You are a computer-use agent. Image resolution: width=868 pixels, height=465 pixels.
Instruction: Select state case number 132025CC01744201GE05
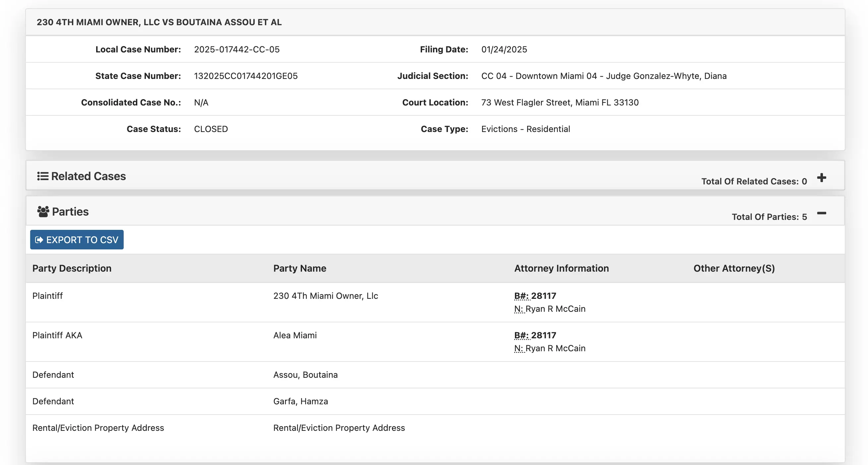pyautogui.click(x=246, y=76)
